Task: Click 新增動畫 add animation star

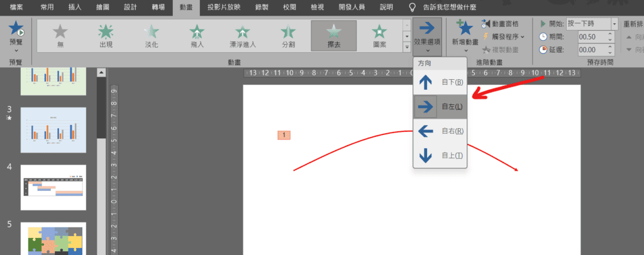Action: click(x=465, y=29)
